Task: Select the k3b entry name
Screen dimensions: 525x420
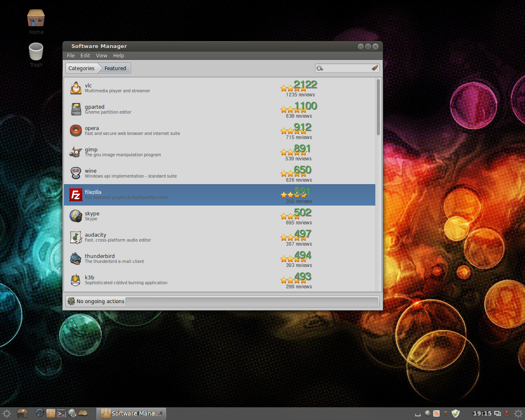Action: [x=89, y=278]
